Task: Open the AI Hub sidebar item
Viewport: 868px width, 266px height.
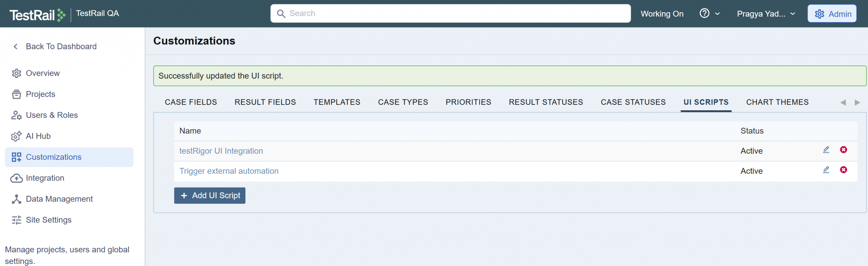Action: coord(38,136)
